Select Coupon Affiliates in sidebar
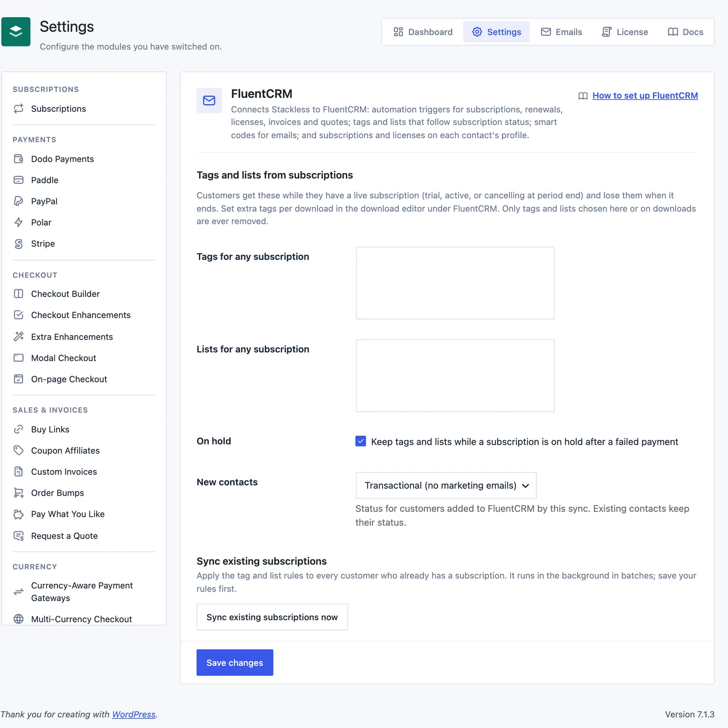 [x=84, y=450]
